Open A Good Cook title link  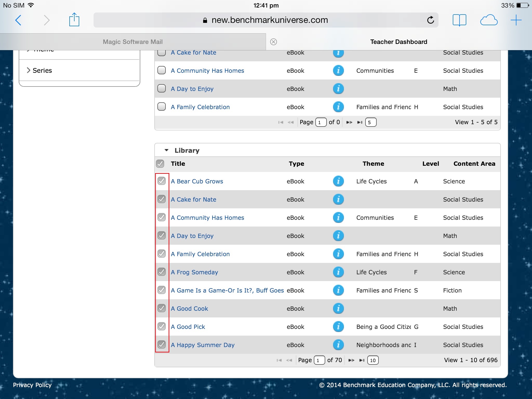coord(189,309)
